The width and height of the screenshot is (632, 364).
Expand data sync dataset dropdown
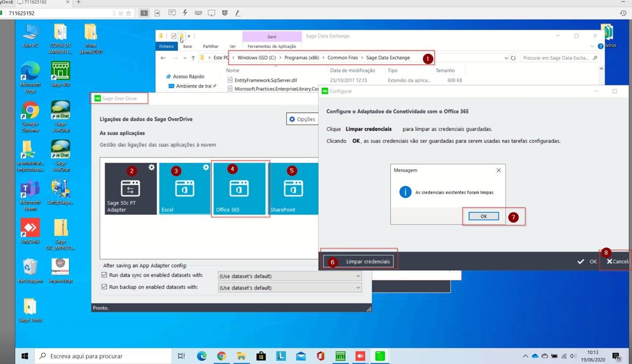pos(358,276)
